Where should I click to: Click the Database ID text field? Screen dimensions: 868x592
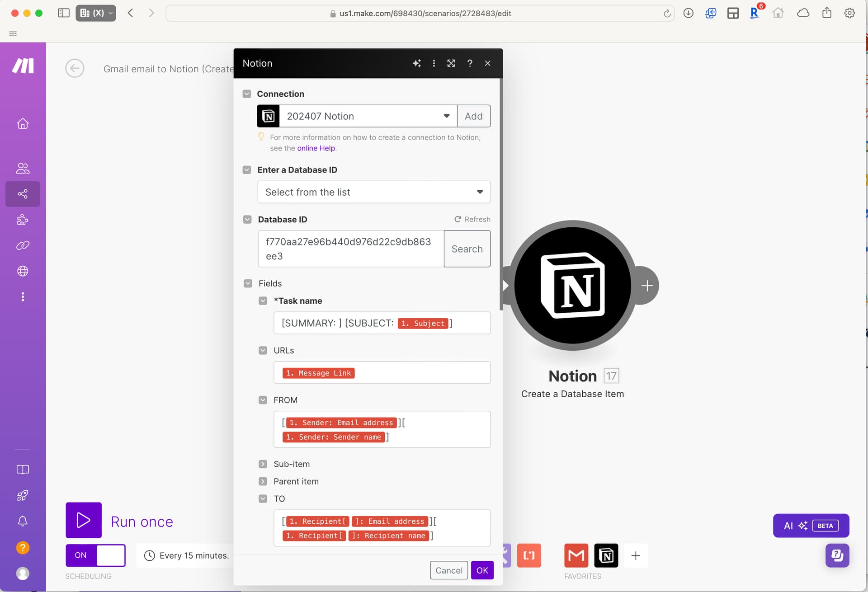(351, 249)
